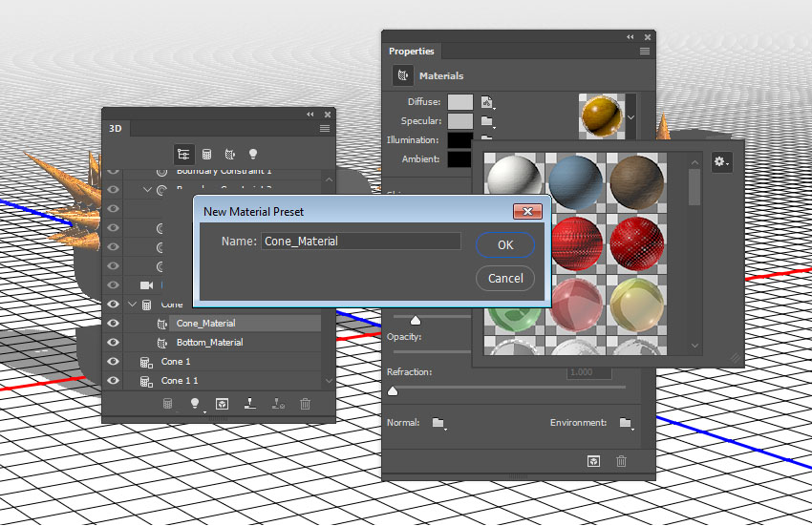This screenshot has height=526, width=812.
Task: Click the ground plane icon in 3D footer
Action: coord(250,403)
